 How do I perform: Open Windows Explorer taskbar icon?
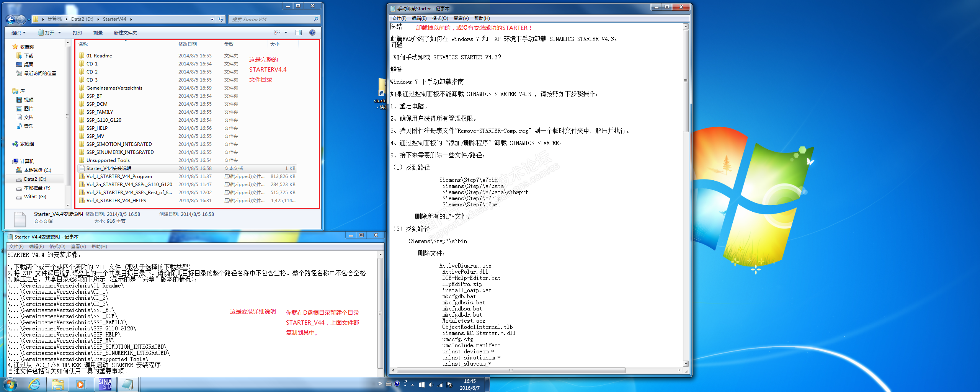click(58, 384)
